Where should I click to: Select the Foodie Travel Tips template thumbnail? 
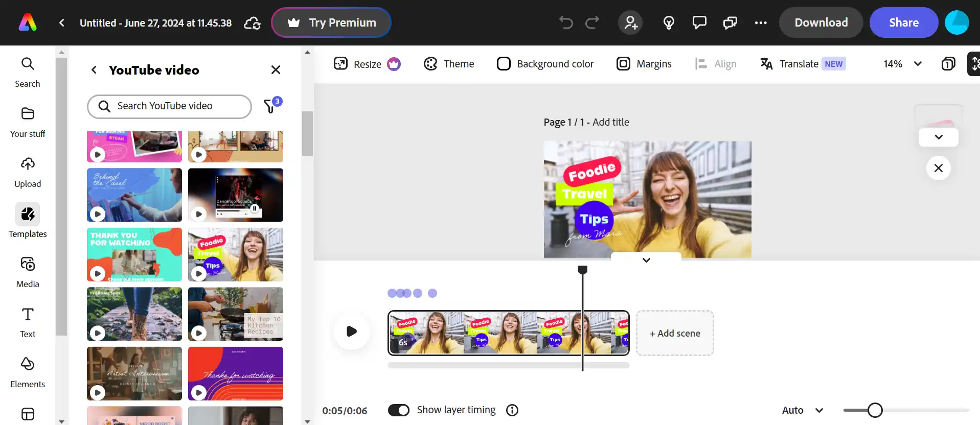pyautogui.click(x=236, y=254)
